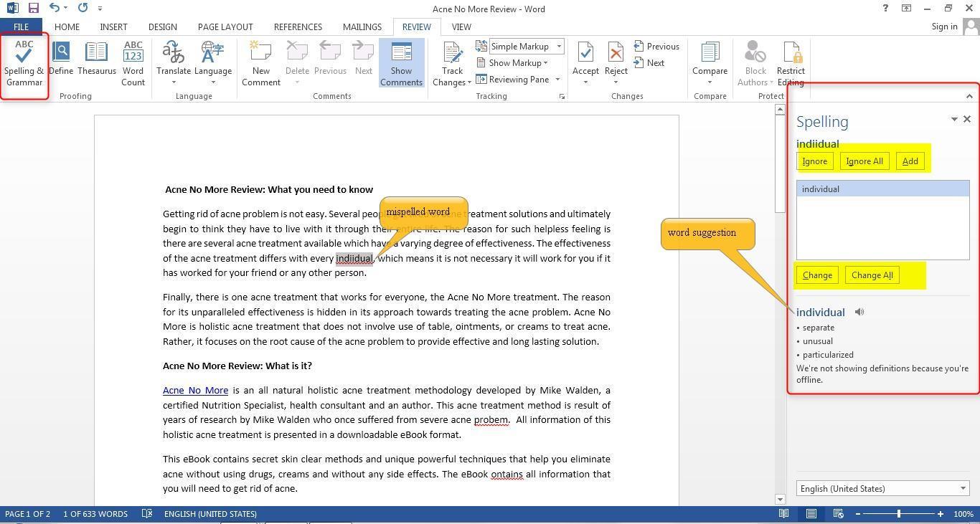The height and width of the screenshot is (524, 980).
Task: Select the Word Count tool
Action: [x=133, y=63]
